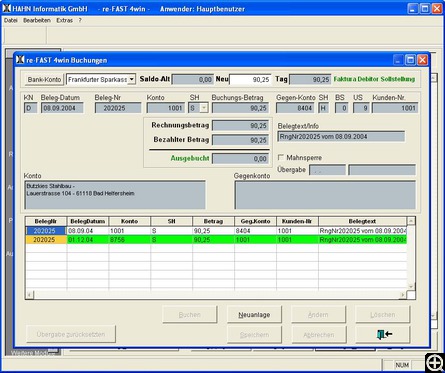Click the Buchungs-Betrag field
445x373 pixels.
coord(240,108)
